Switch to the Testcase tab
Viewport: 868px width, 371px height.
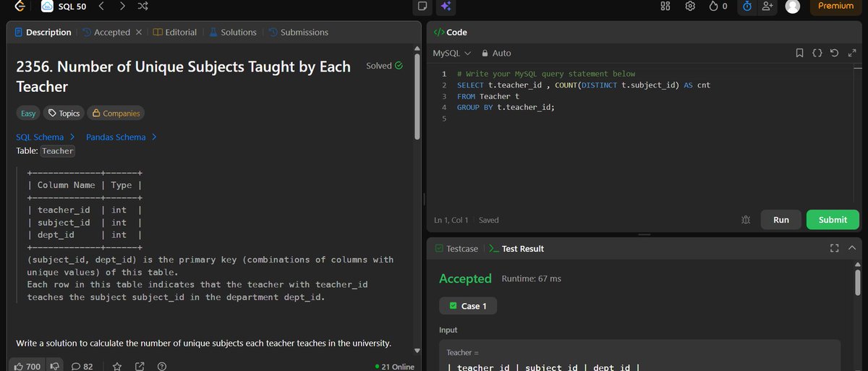[456, 248]
